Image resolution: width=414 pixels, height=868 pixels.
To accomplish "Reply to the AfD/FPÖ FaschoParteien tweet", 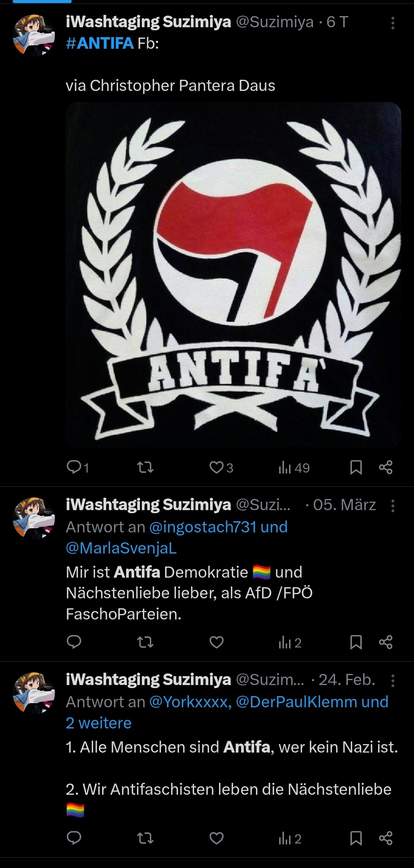I will pos(74,642).
